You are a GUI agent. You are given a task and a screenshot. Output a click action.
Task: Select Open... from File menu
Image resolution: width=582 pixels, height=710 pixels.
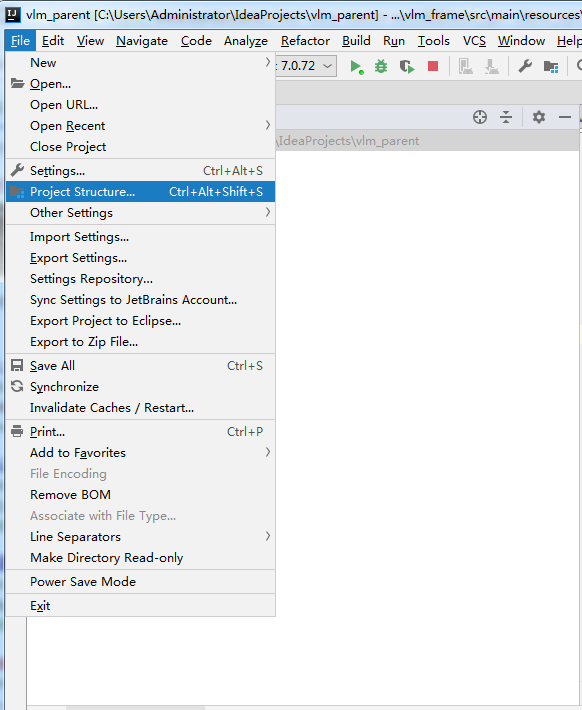click(140, 84)
